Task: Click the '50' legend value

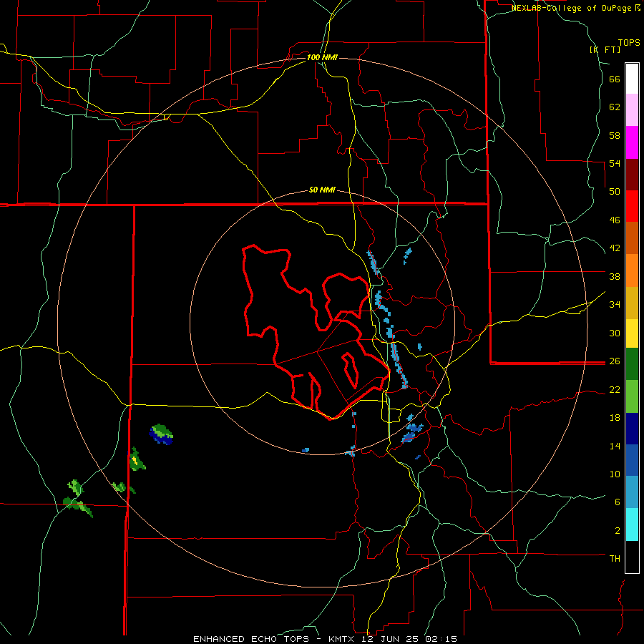Action: tap(615, 192)
